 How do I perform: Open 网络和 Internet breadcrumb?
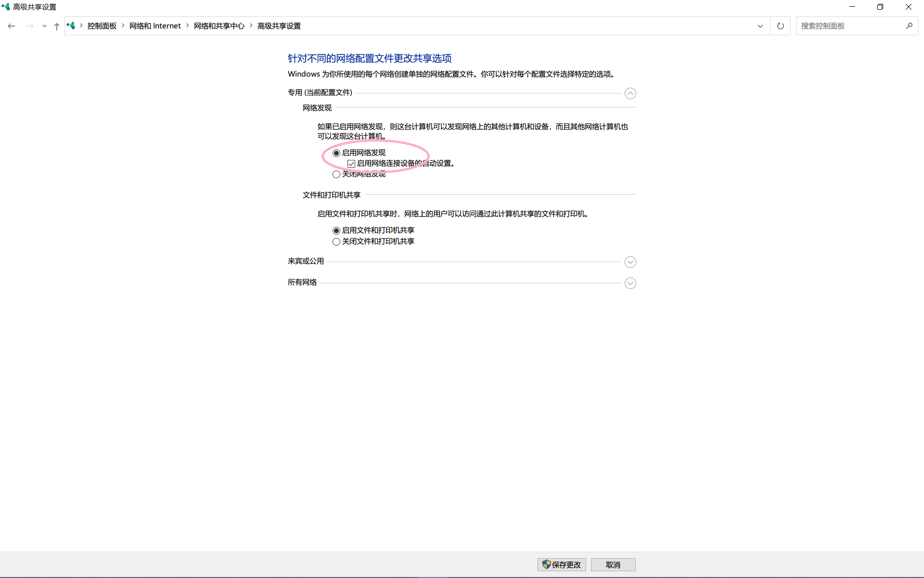click(x=155, y=26)
